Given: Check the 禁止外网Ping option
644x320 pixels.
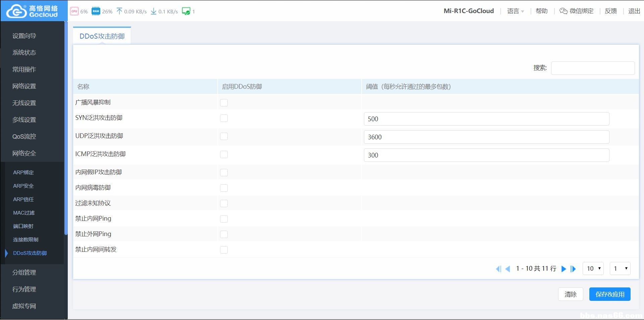Looking at the screenshot, I should 224,234.
